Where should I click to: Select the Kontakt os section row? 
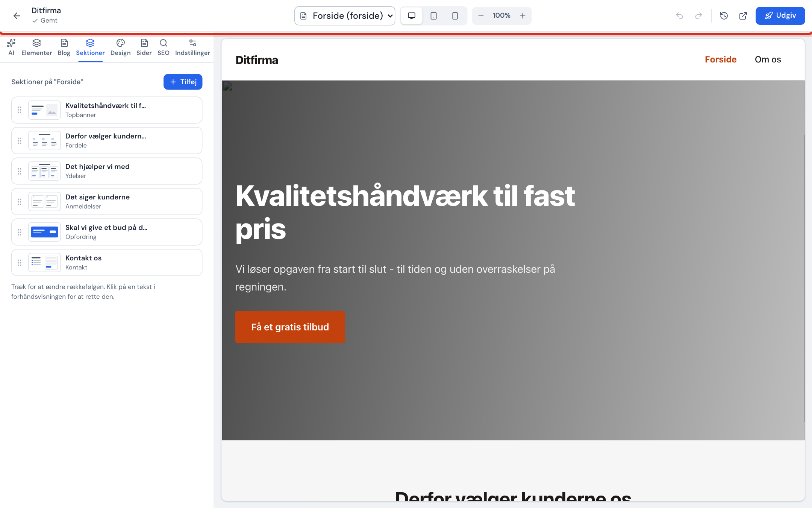[x=107, y=262]
